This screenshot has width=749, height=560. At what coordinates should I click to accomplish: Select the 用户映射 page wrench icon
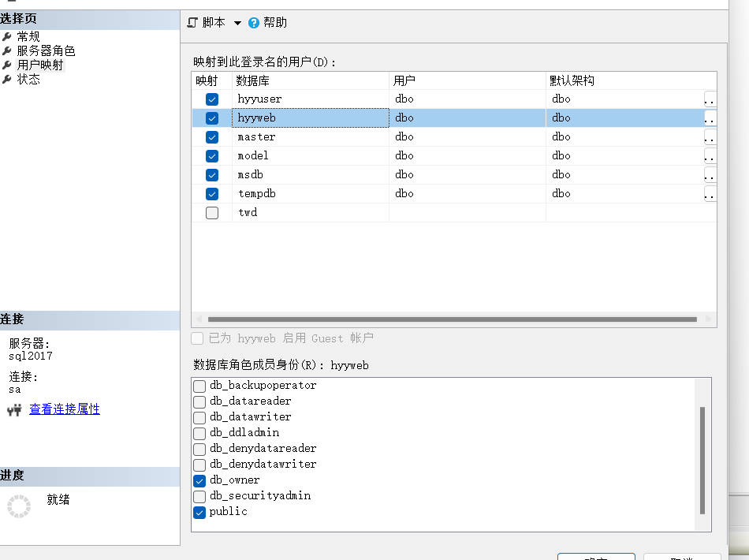pos(7,65)
